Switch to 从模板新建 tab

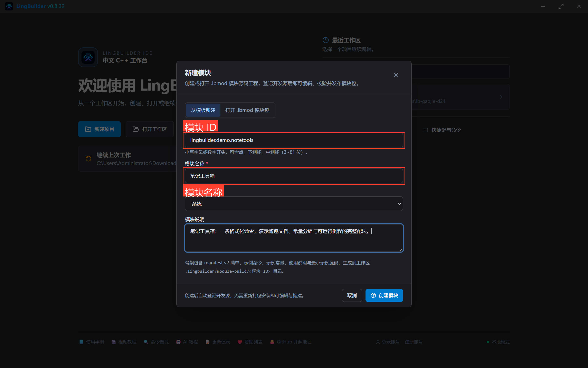[x=203, y=110]
